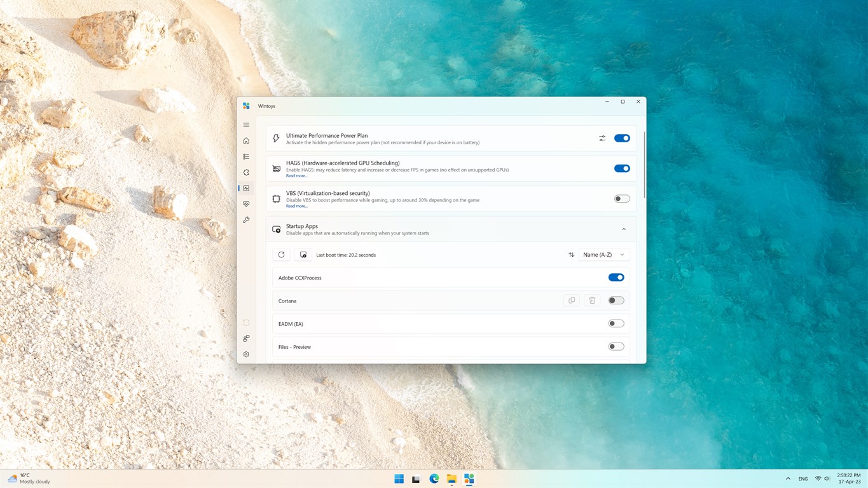The height and width of the screenshot is (488, 868).
Task: Enable Cortana startup toggle
Action: (616, 301)
